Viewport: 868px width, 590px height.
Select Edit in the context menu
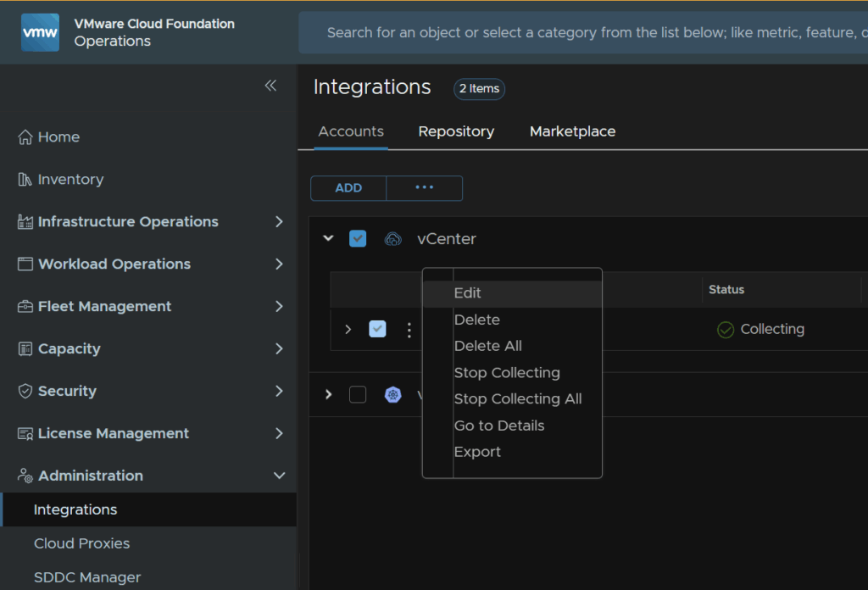pyautogui.click(x=512, y=292)
